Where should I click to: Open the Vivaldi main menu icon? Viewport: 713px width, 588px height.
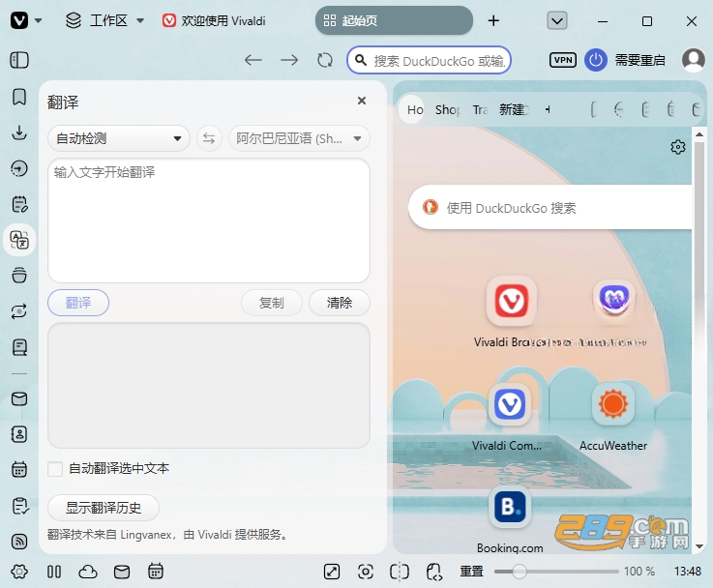point(19,20)
